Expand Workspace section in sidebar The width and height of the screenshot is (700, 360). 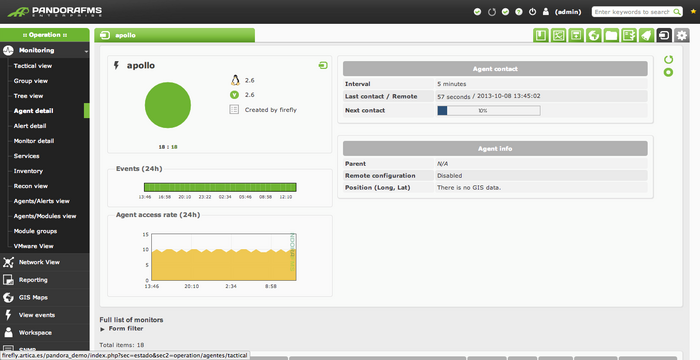45,332
